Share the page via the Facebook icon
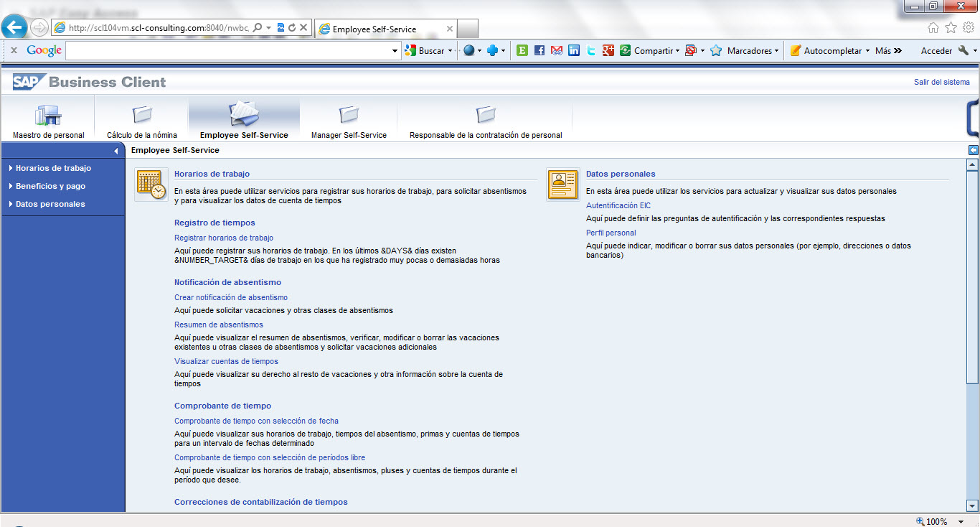The image size is (980, 527). pos(539,50)
